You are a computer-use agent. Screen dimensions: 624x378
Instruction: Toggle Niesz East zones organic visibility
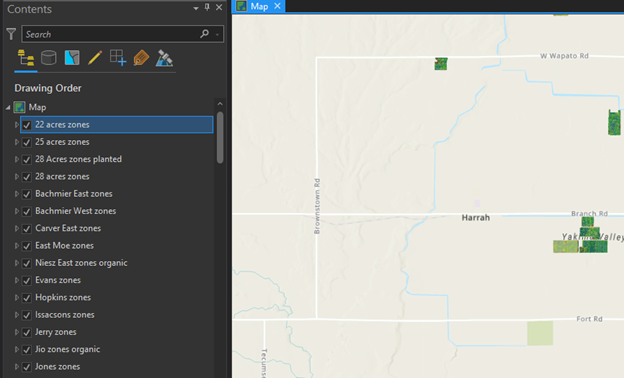(27, 263)
